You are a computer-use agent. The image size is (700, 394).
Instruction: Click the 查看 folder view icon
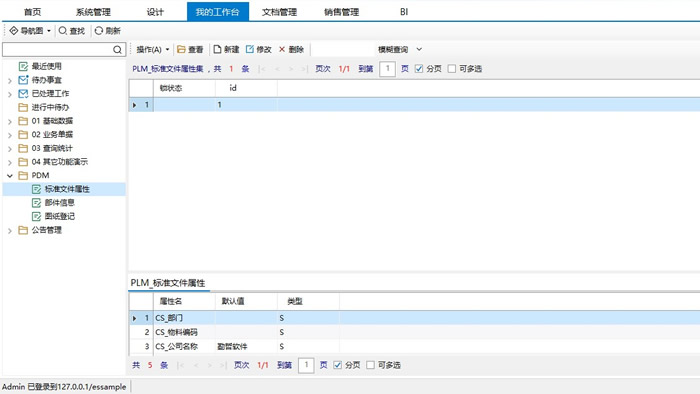[x=181, y=49]
